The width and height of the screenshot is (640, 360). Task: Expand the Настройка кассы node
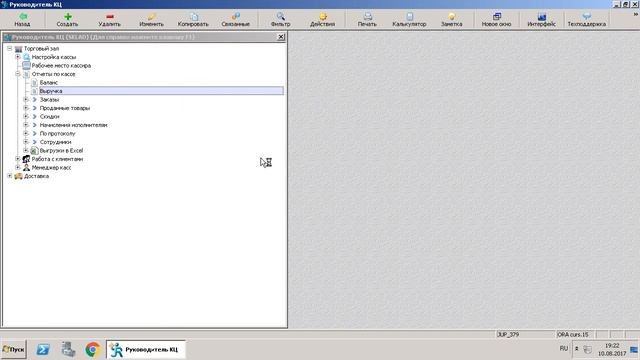point(18,57)
